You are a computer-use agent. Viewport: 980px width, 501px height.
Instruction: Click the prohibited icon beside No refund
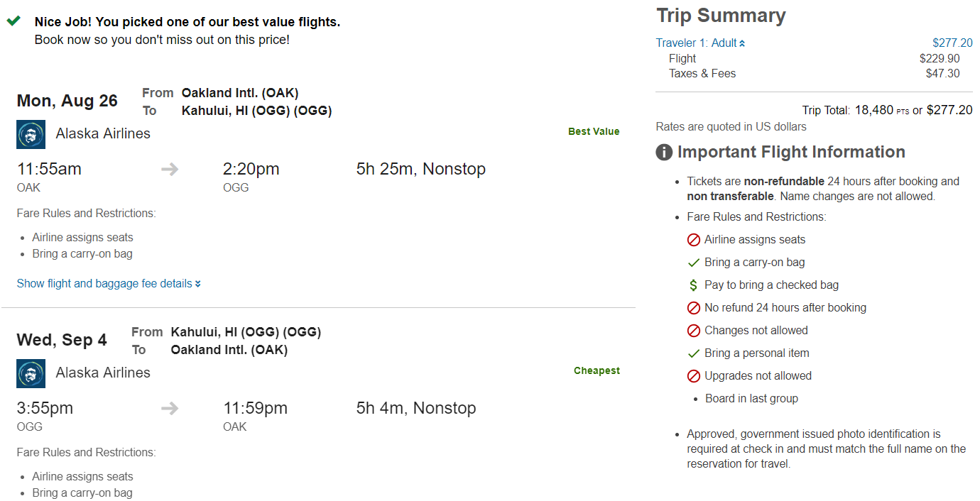click(694, 308)
